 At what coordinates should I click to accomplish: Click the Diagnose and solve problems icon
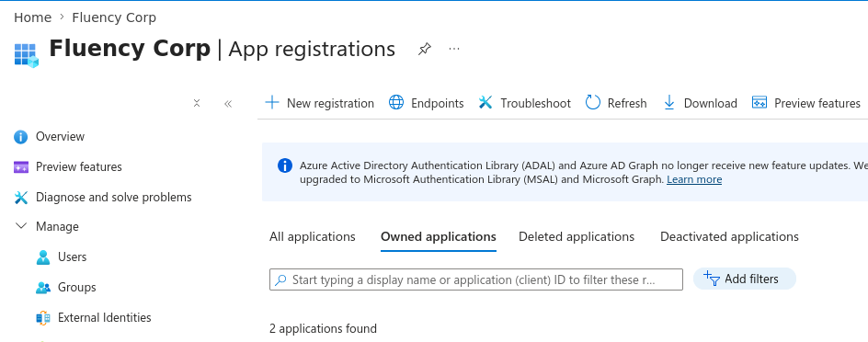(x=20, y=198)
